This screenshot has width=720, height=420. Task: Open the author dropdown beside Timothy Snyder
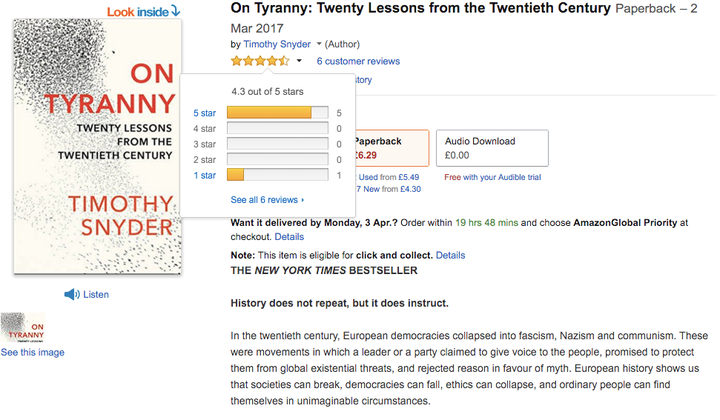[319, 44]
